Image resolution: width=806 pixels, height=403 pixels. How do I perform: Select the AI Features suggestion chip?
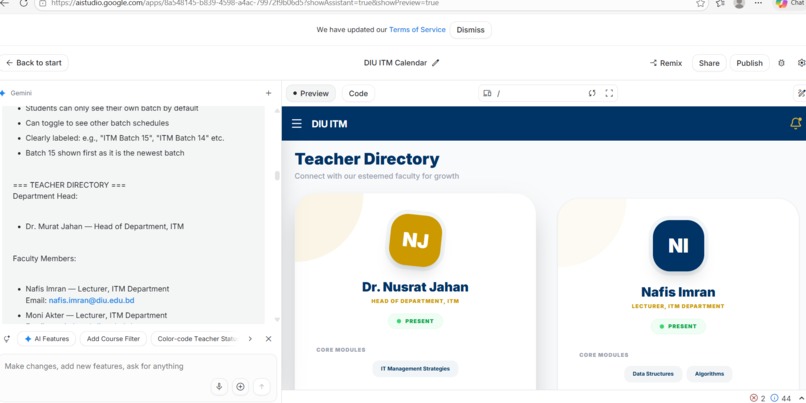coord(47,339)
